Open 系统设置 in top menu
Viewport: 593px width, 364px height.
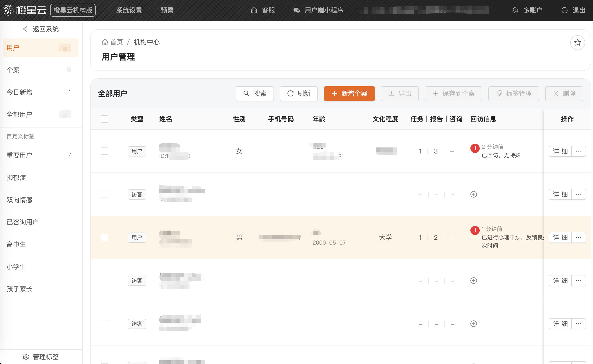pos(129,10)
